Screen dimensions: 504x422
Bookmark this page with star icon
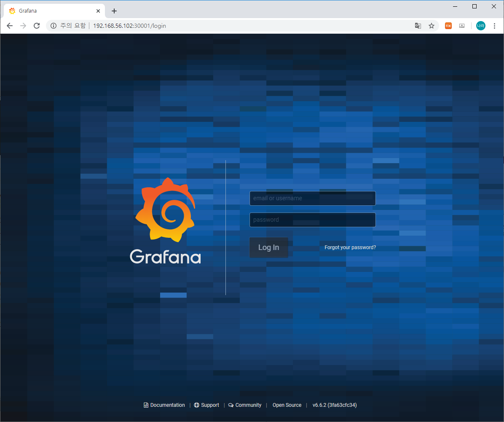point(432,26)
